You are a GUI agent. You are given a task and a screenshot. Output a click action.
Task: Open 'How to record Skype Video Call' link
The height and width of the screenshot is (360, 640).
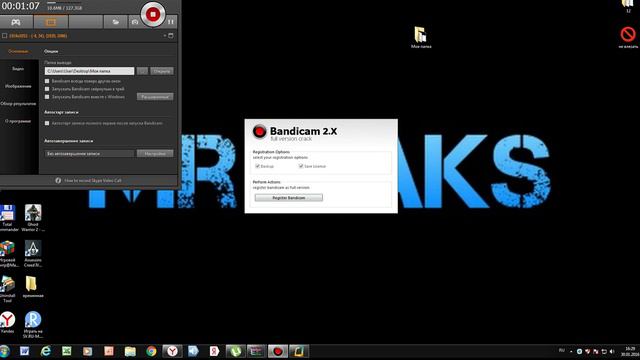click(93, 180)
